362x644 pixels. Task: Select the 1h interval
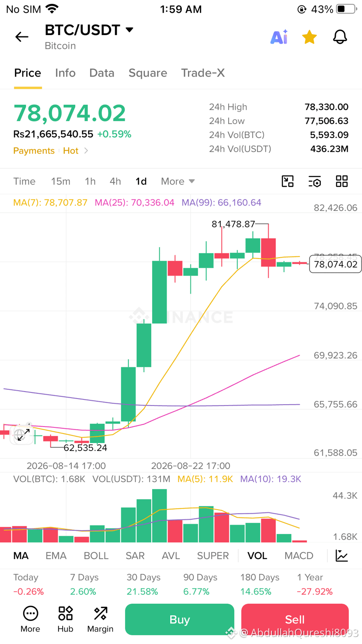coord(90,181)
